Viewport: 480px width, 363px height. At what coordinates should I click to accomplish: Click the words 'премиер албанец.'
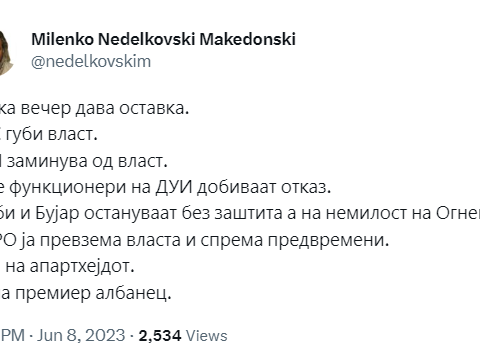pos(93,293)
